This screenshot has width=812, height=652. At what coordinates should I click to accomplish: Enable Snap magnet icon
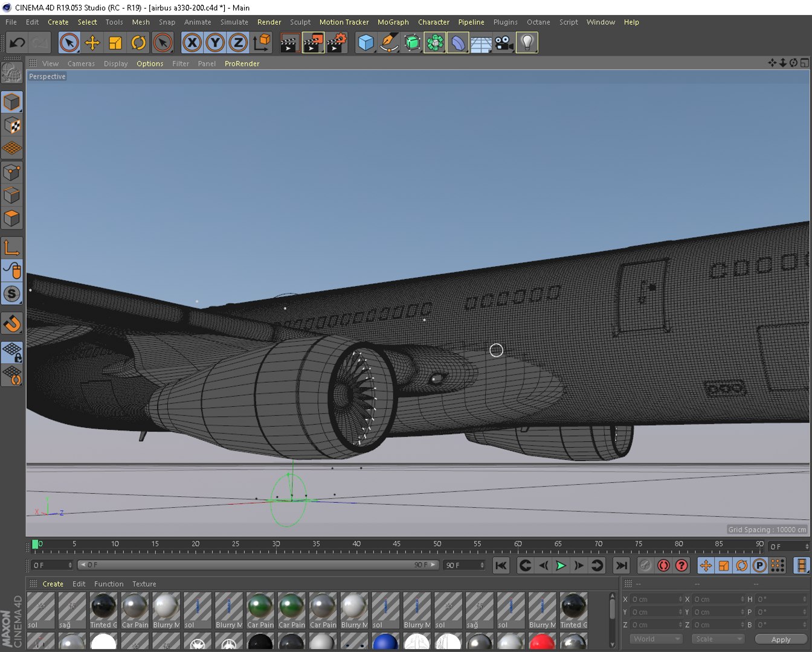12,324
